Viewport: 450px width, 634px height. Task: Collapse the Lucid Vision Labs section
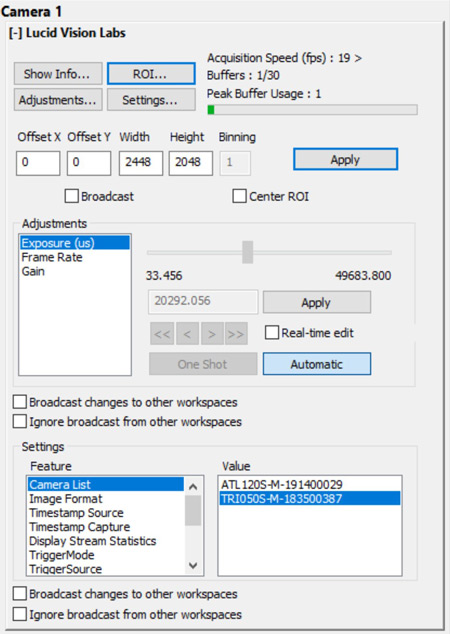point(15,33)
